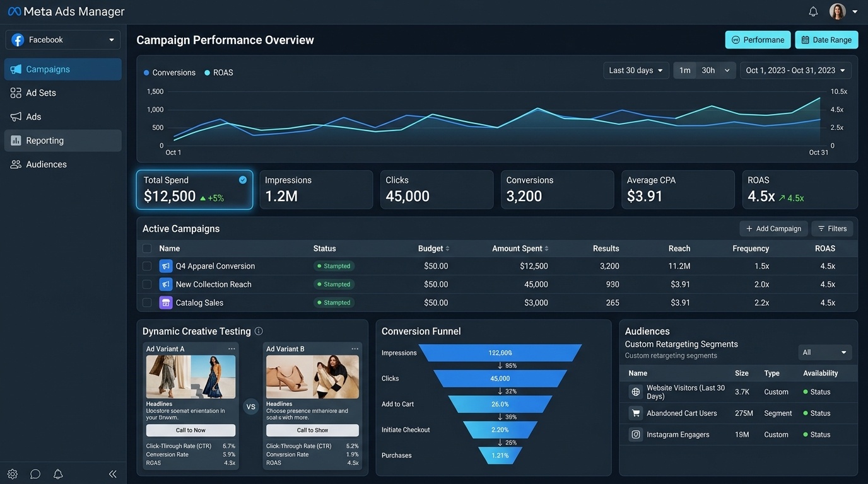
Task: Open the Last 30 days dropdown
Action: [636, 71]
